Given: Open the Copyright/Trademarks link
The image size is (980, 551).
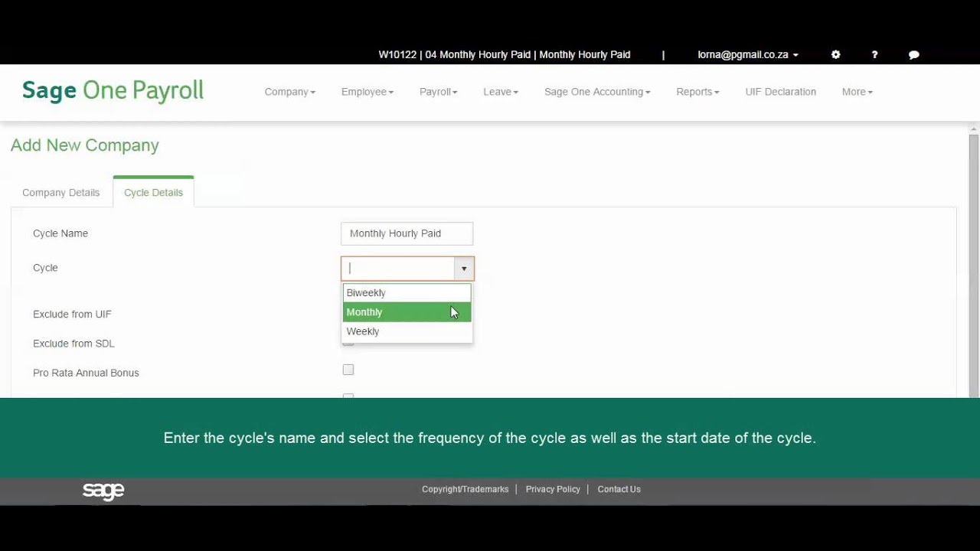Looking at the screenshot, I should (x=465, y=489).
